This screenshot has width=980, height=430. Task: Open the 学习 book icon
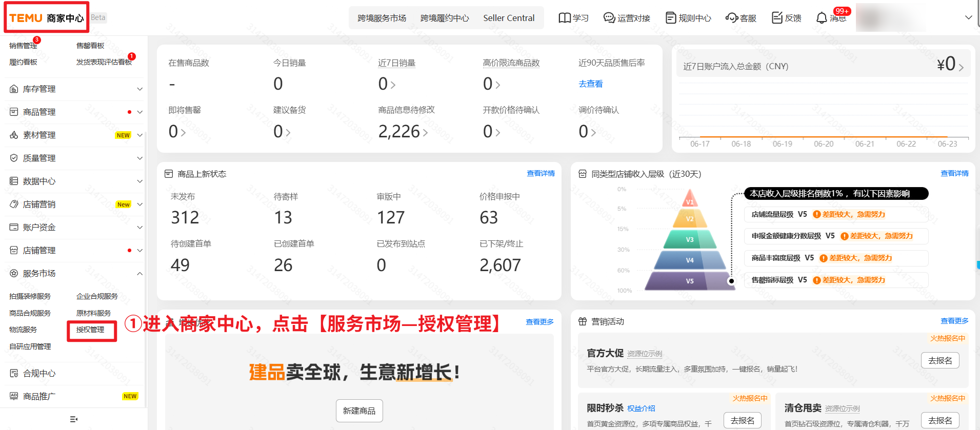tap(565, 18)
